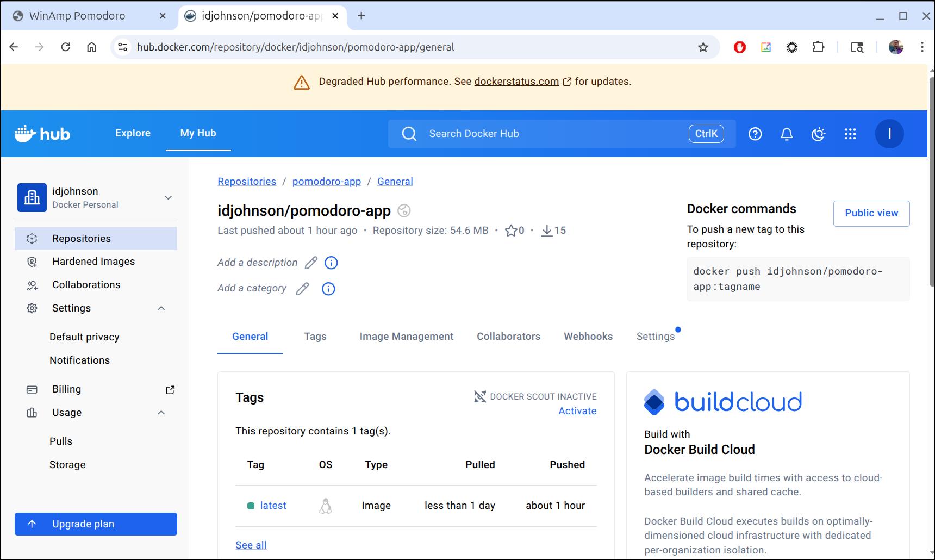Open the notifications bell in Docker Hub header

coord(787,134)
